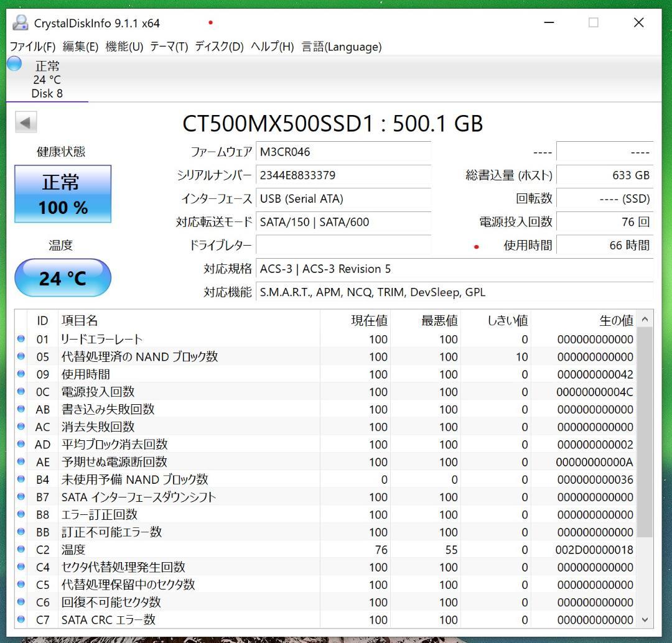Click status dot of row AC 消去失敗回数
Screen dimensions: 672x643
[21, 426]
